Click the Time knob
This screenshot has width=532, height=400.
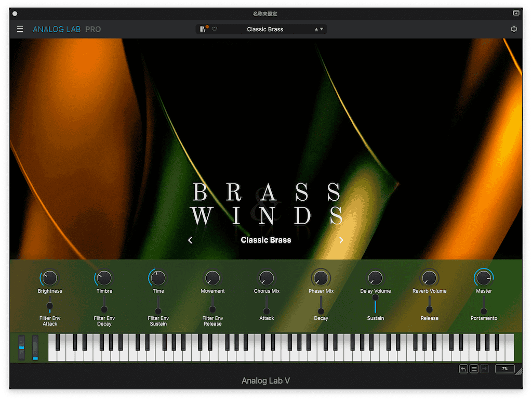(x=158, y=278)
